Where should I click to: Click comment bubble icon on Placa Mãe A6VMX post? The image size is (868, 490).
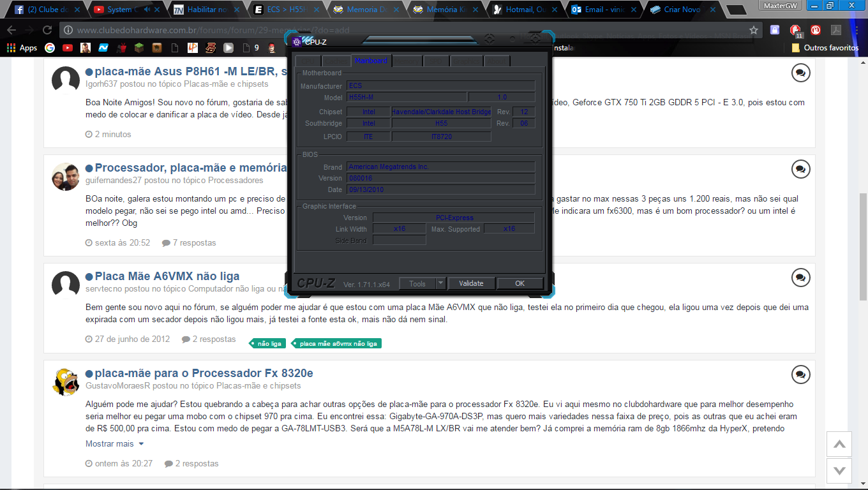point(800,278)
